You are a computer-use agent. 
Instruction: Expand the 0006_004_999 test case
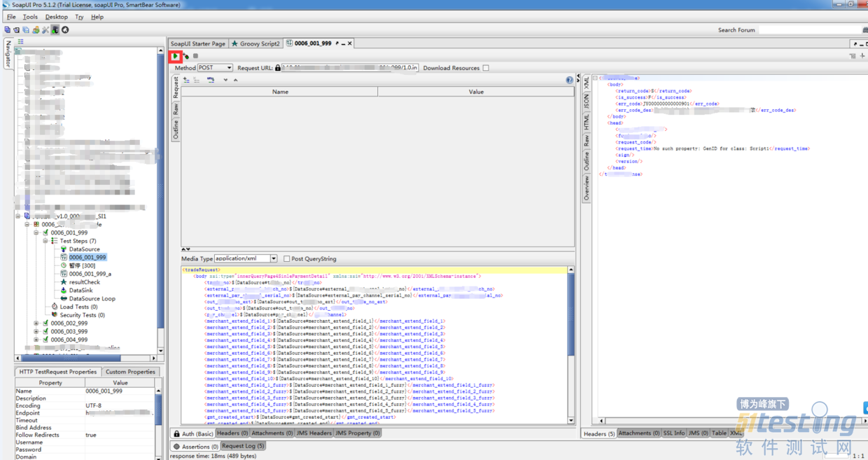pyautogui.click(x=36, y=340)
